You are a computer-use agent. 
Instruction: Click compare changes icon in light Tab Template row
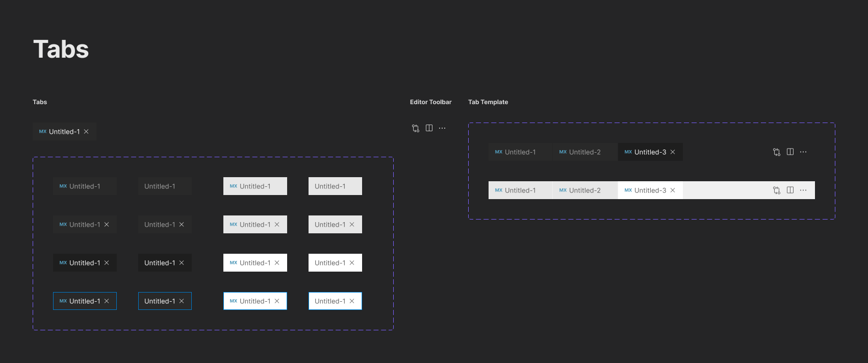777,190
